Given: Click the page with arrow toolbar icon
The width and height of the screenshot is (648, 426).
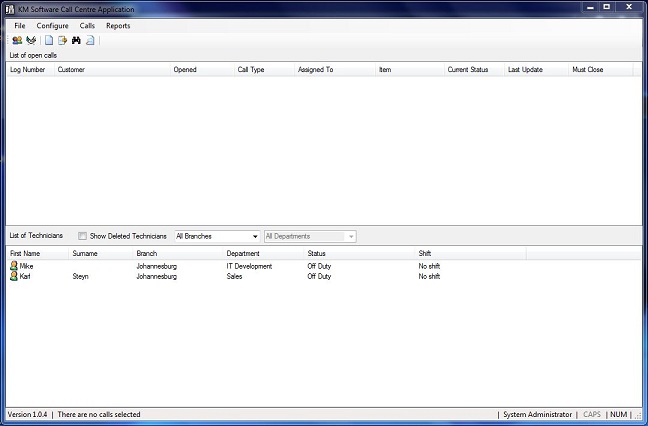Looking at the screenshot, I should (x=62, y=40).
